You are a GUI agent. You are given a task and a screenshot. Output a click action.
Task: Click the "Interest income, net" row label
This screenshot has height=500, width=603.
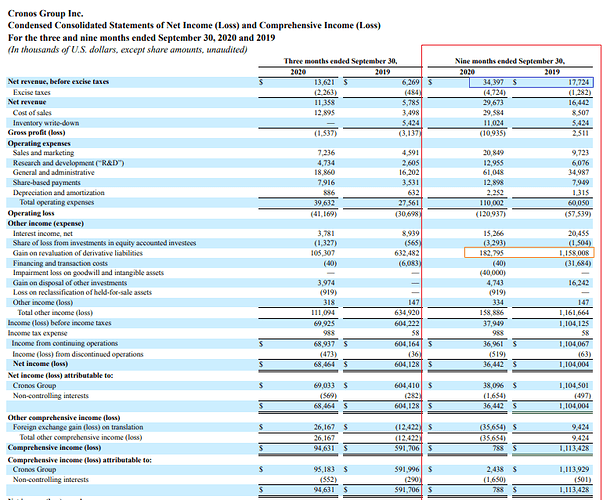[43, 233]
